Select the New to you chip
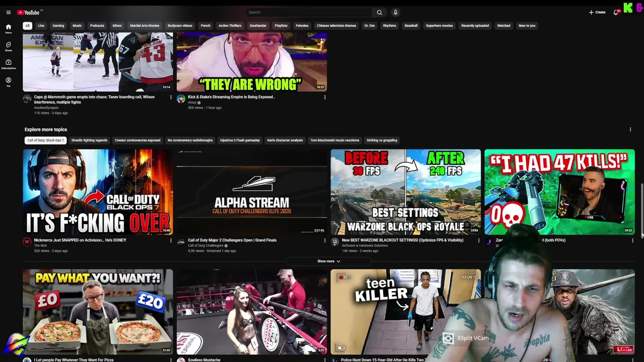This screenshot has width=644, height=362. [527, 26]
